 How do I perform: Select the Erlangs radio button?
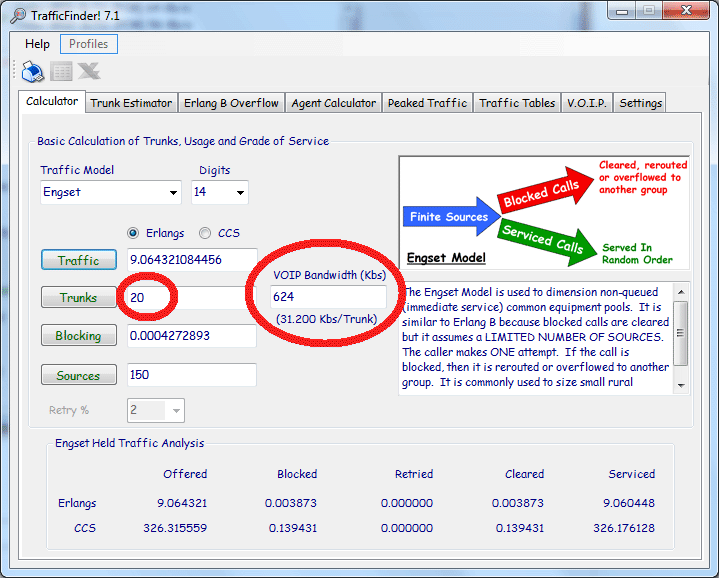tap(133, 233)
